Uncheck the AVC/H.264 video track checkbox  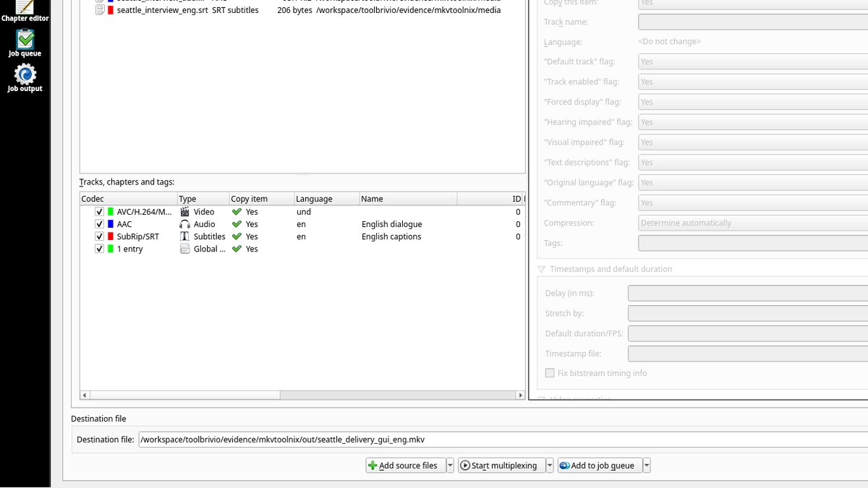(100, 212)
